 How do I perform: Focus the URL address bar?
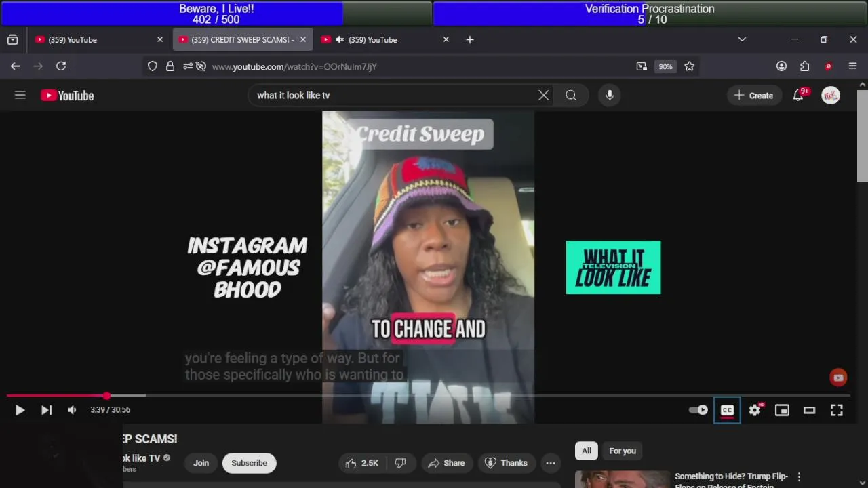point(420,66)
